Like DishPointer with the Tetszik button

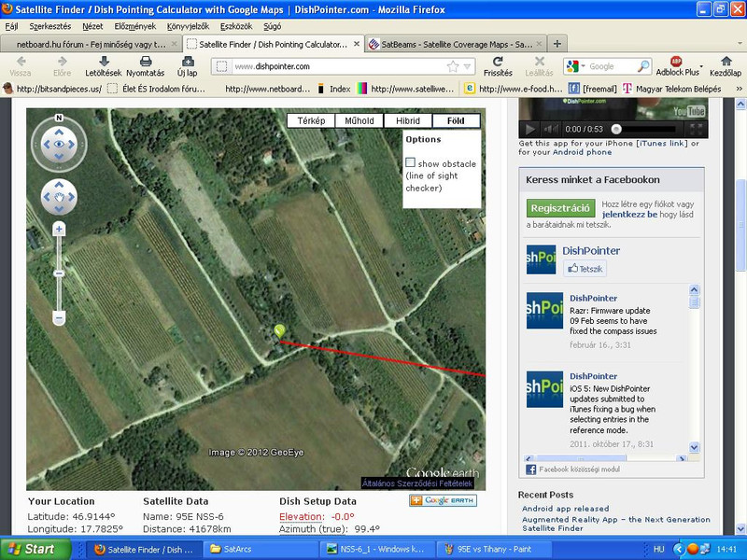click(x=585, y=269)
